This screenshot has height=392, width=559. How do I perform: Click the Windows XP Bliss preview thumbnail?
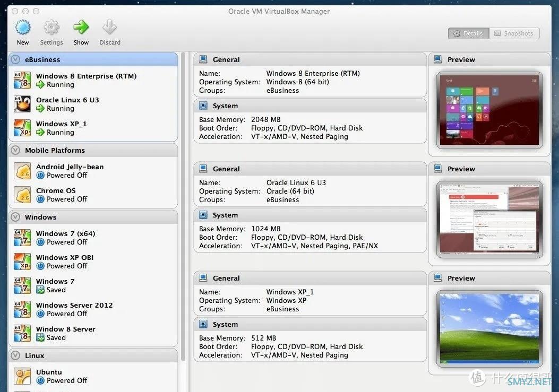489,329
